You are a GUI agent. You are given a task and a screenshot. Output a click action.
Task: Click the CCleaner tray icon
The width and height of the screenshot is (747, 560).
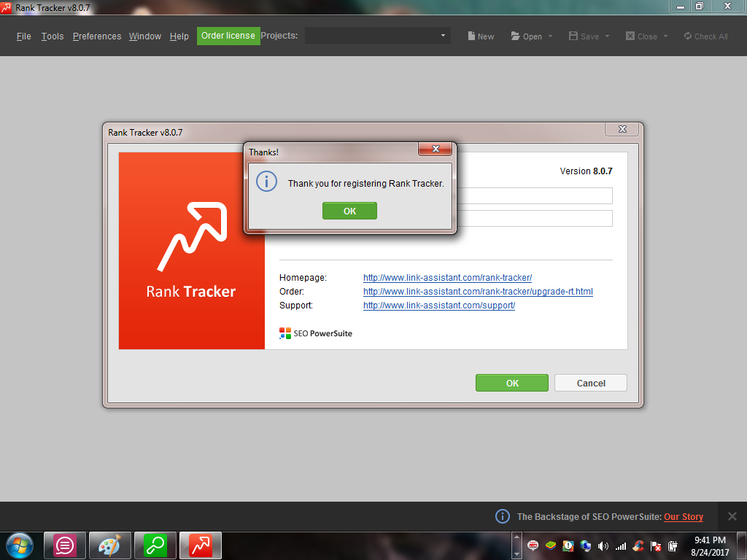[638, 545]
